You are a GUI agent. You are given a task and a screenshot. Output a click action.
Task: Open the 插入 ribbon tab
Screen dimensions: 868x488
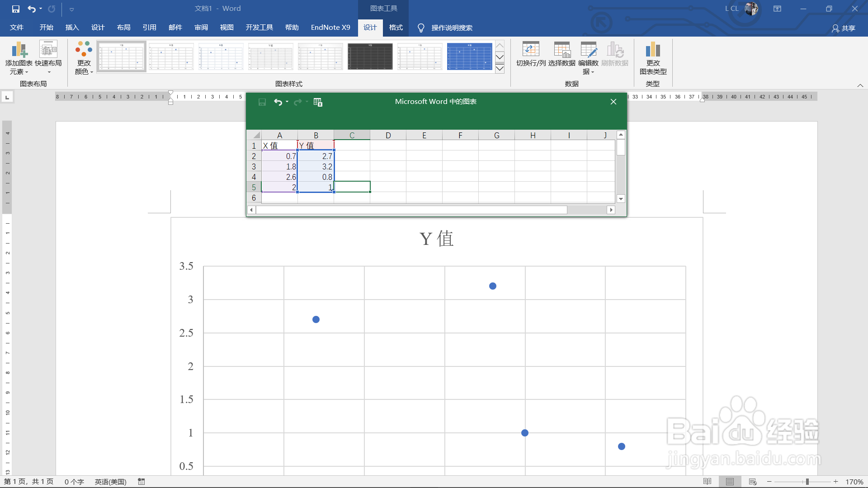click(x=72, y=28)
